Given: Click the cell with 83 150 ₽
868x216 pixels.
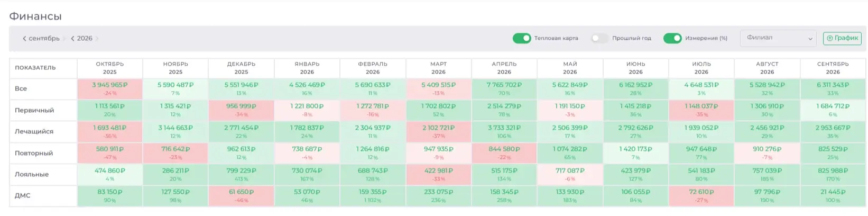Looking at the screenshot, I should [110, 196].
